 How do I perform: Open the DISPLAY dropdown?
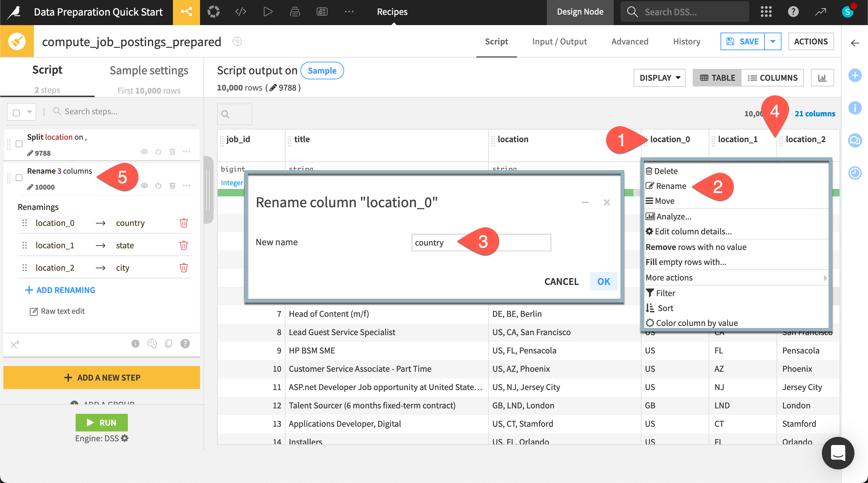coord(659,77)
